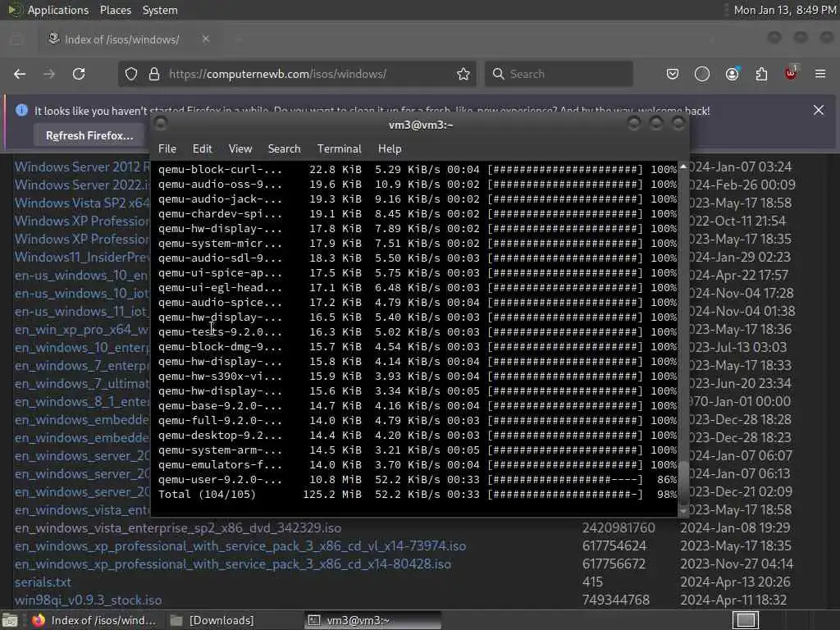840x630 pixels.
Task: Click the date 2024-Jan-08 19:29
Action: coord(735,528)
